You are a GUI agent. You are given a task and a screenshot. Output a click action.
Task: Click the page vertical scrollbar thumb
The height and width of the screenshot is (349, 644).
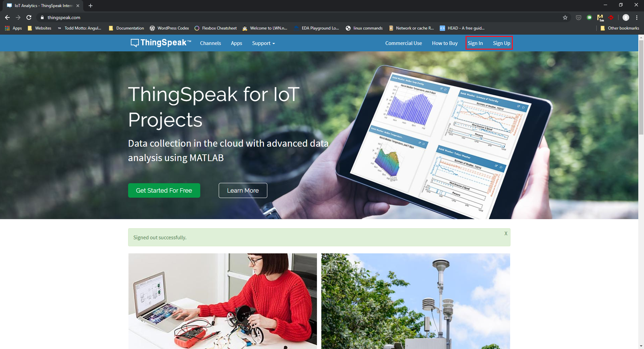[x=641, y=87]
